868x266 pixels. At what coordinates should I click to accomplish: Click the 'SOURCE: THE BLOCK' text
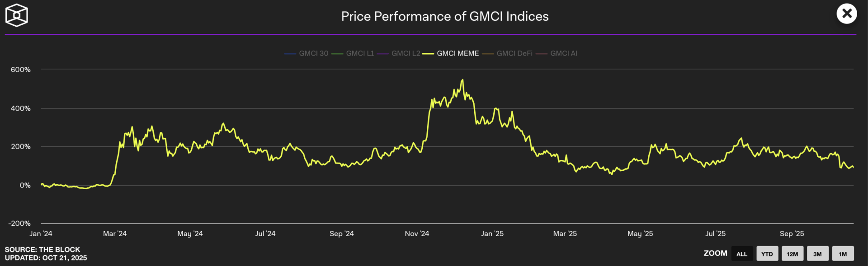pyautogui.click(x=42, y=249)
